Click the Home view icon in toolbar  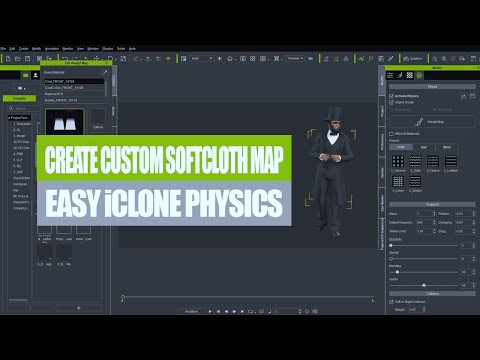tap(230, 59)
